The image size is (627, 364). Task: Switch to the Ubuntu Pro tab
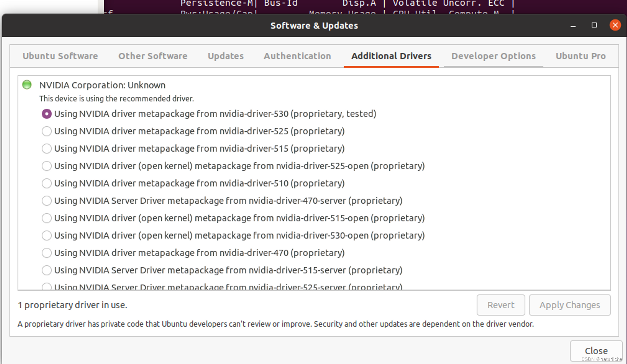tap(581, 56)
